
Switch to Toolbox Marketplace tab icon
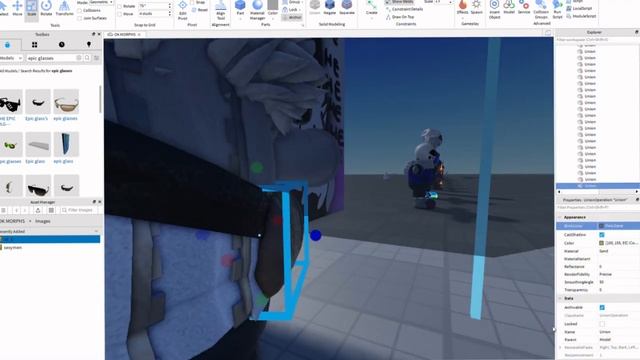point(7,44)
